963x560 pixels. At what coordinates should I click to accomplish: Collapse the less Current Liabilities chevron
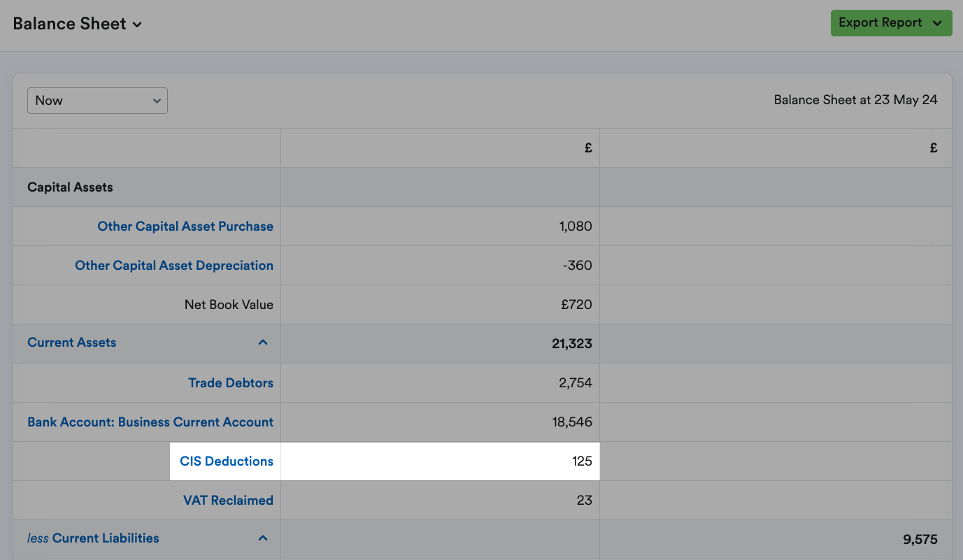point(263,538)
